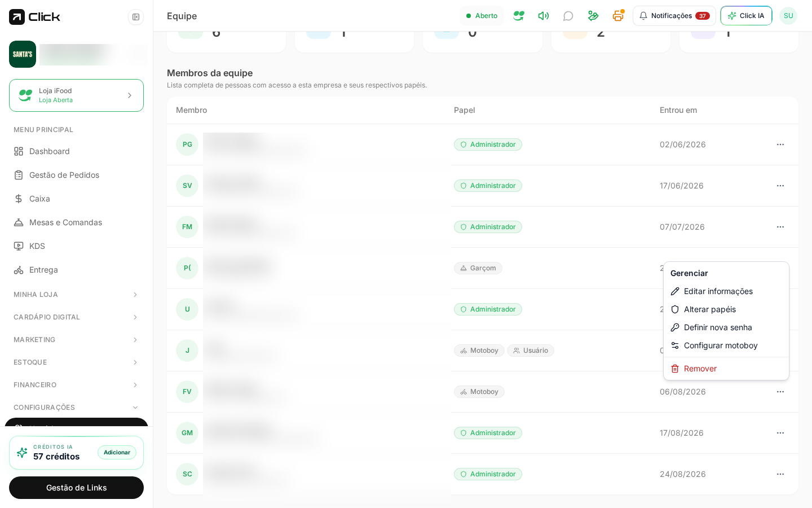Click the delivery hand icon in header

(593, 16)
